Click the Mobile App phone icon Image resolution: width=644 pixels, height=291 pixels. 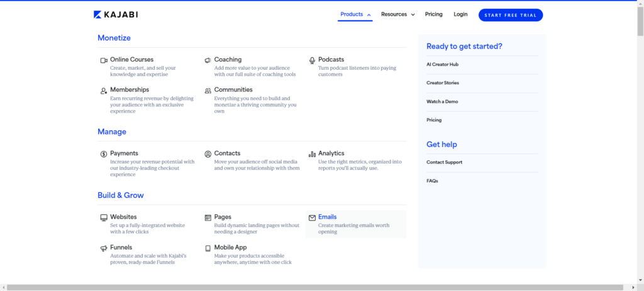click(x=208, y=248)
